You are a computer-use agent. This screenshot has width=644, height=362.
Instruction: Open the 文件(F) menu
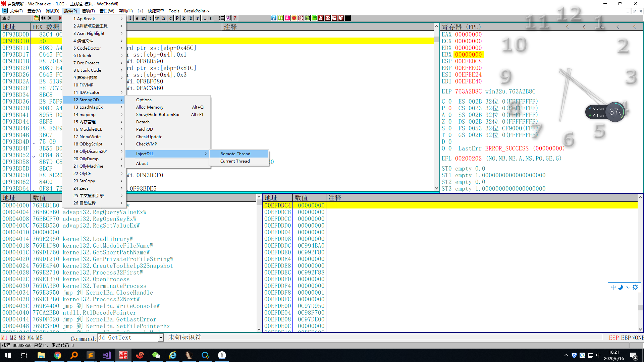pos(16,11)
